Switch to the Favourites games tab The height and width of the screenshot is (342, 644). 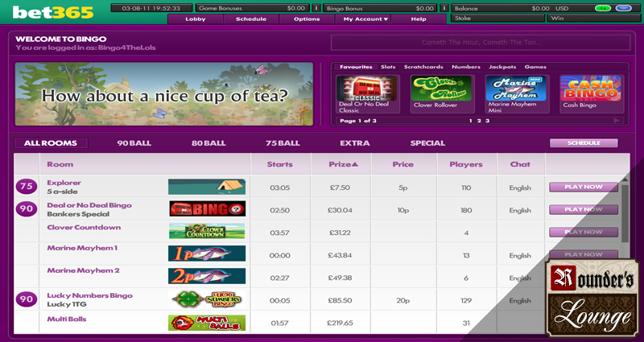point(356,67)
